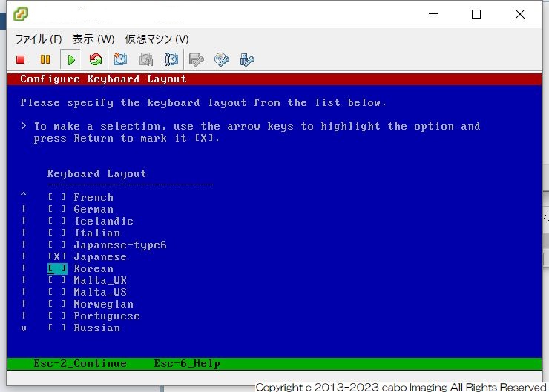This screenshot has height=392, width=549.
Task: Minimize the console window
Action: pyautogui.click(x=433, y=14)
